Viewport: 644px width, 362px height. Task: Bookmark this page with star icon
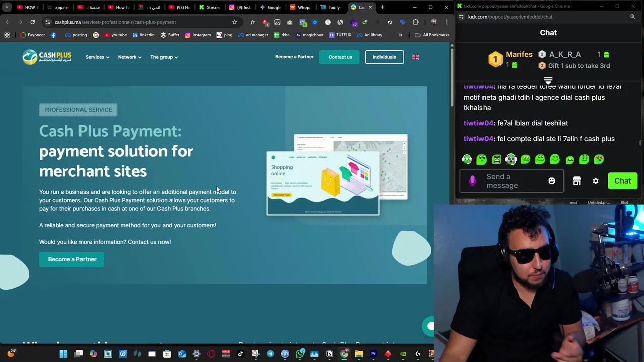point(234,22)
